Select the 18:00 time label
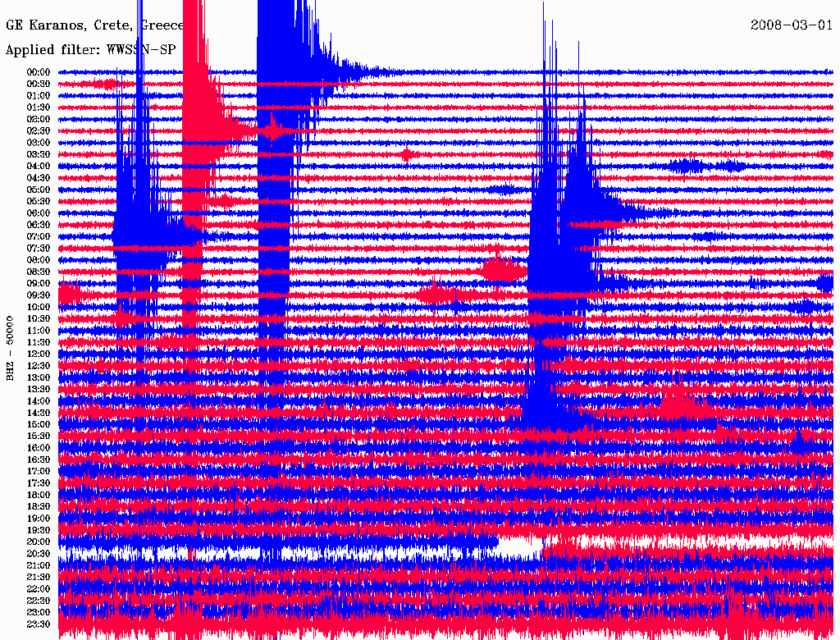 point(39,496)
